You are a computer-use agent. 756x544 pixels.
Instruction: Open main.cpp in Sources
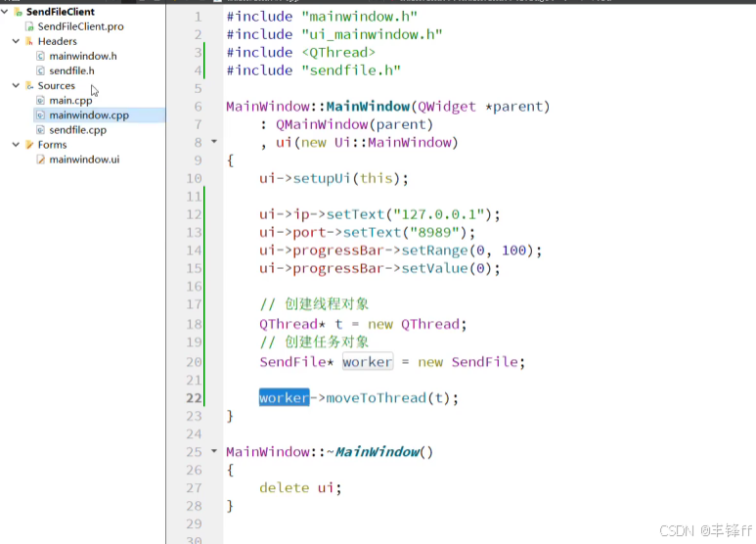[x=70, y=101]
